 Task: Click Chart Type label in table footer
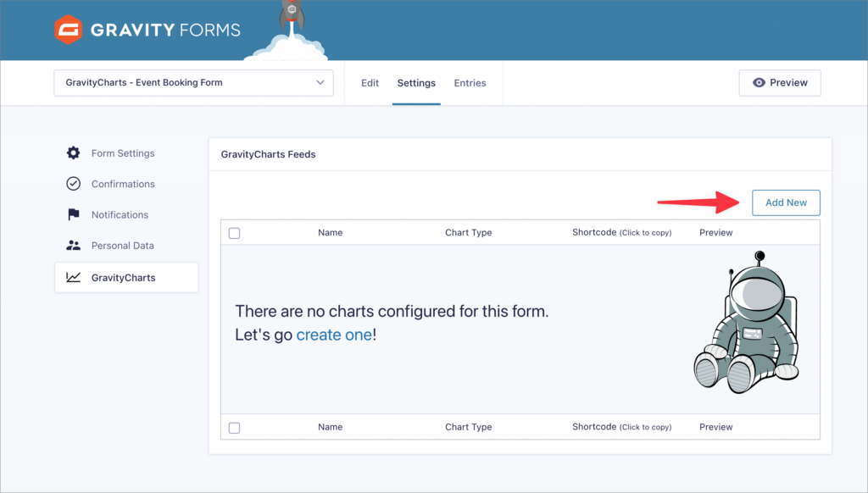click(x=468, y=427)
